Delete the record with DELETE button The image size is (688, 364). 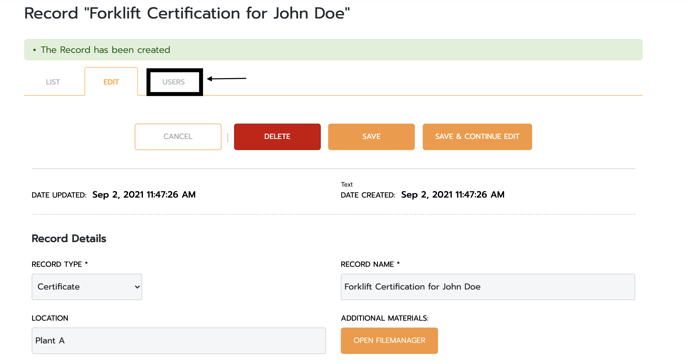(277, 136)
